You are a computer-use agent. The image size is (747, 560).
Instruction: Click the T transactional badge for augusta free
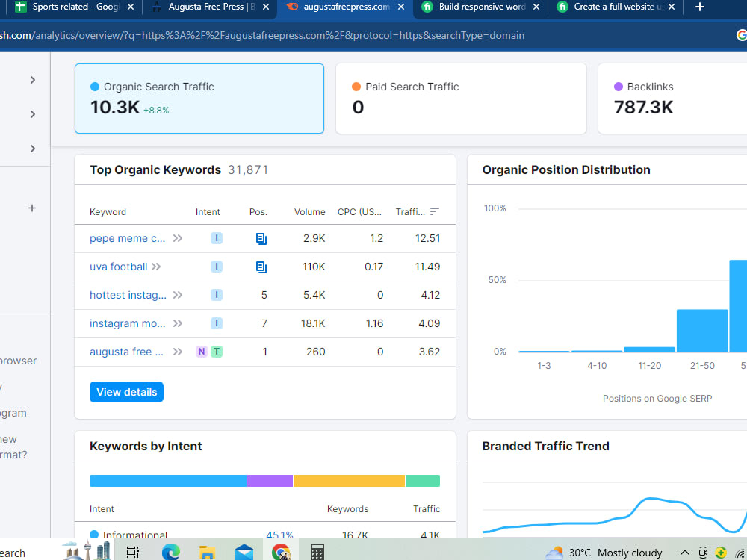(x=217, y=352)
